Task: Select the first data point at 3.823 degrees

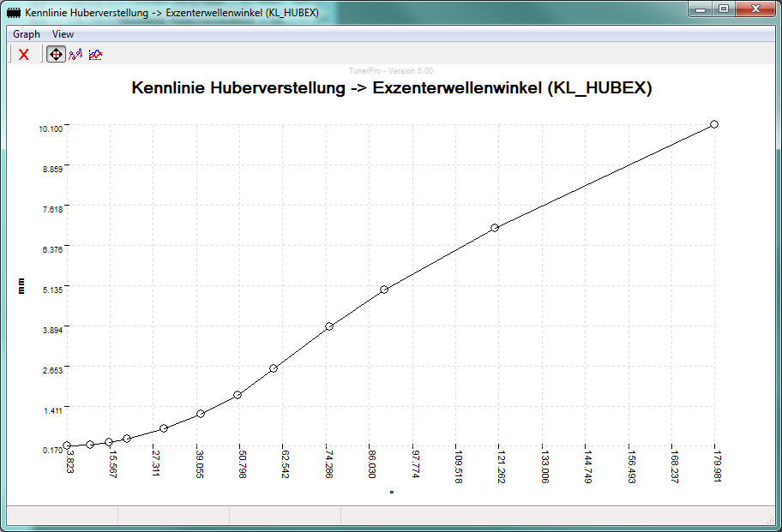Action: point(67,445)
